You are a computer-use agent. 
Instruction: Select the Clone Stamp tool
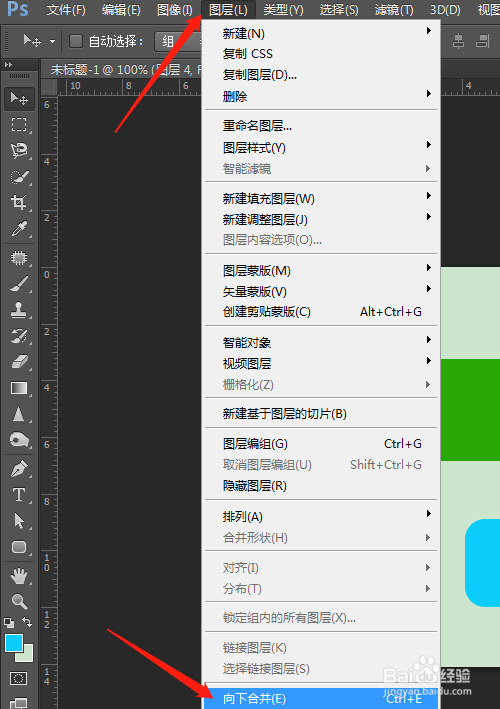pos(19,310)
